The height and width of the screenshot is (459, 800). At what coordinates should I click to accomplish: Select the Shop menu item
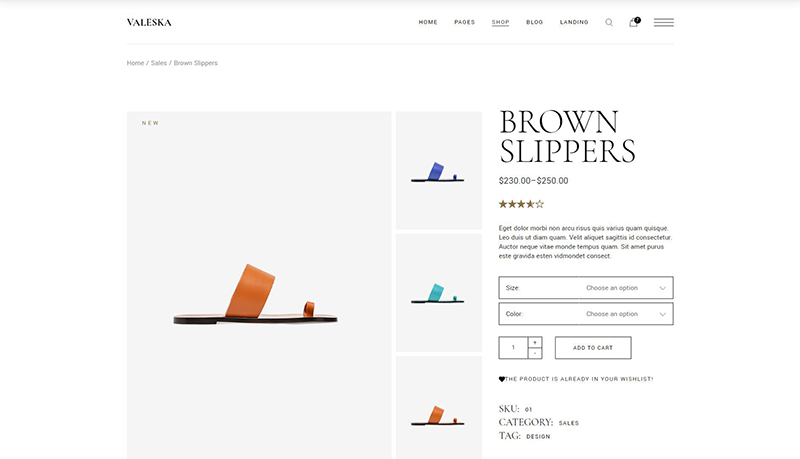pos(500,22)
